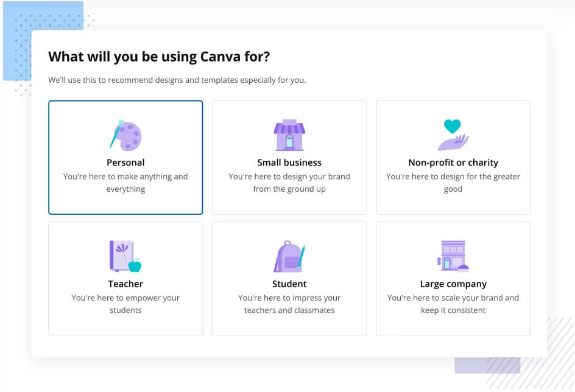
Task: Click the notebook and apple Teacher icon
Action: click(125, 256)
